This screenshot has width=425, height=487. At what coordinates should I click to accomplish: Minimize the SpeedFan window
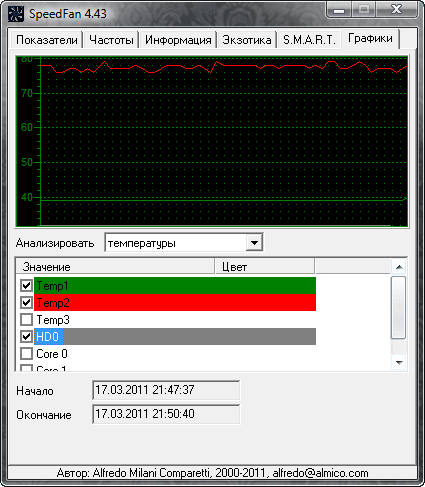339,9
